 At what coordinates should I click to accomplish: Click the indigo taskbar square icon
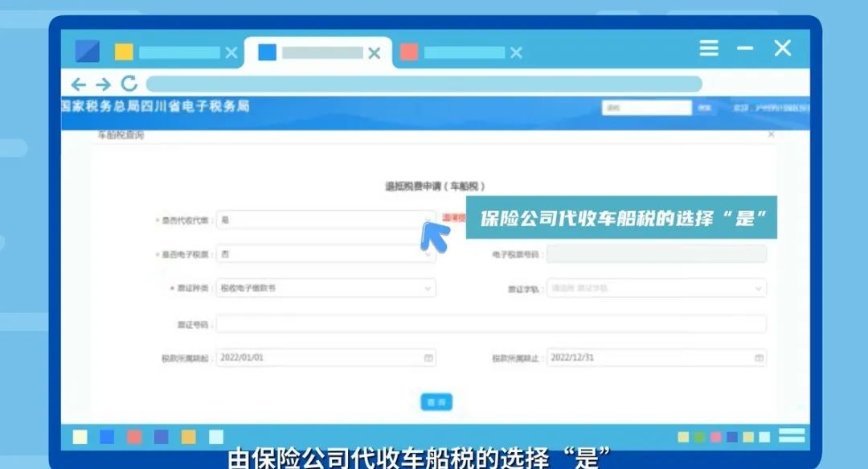pyautogui.click(x=161, y=437)
